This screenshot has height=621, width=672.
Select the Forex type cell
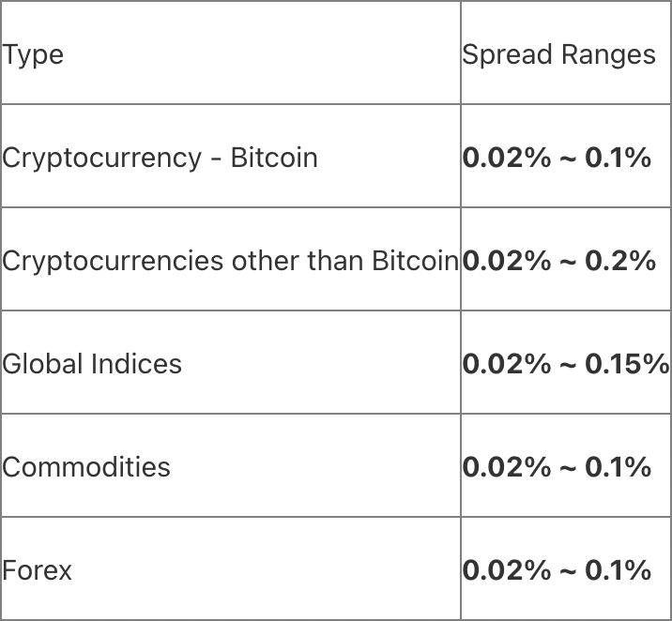pos(38,569)
